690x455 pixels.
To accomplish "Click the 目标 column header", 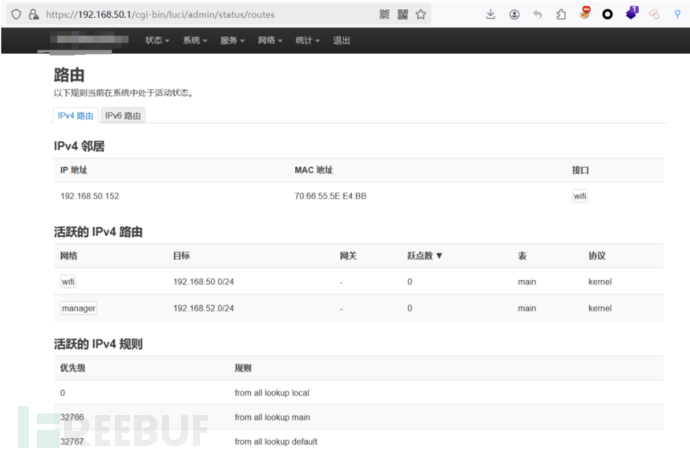I will (x=181, y=256).
